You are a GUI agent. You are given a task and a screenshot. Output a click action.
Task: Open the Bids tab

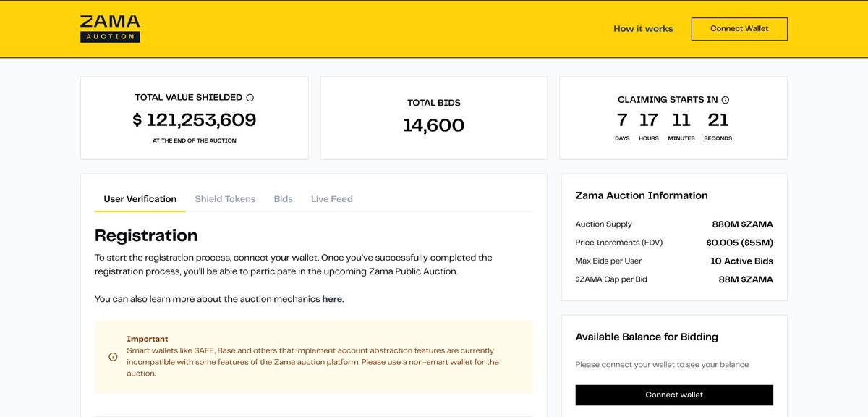(x=283, y=199)
